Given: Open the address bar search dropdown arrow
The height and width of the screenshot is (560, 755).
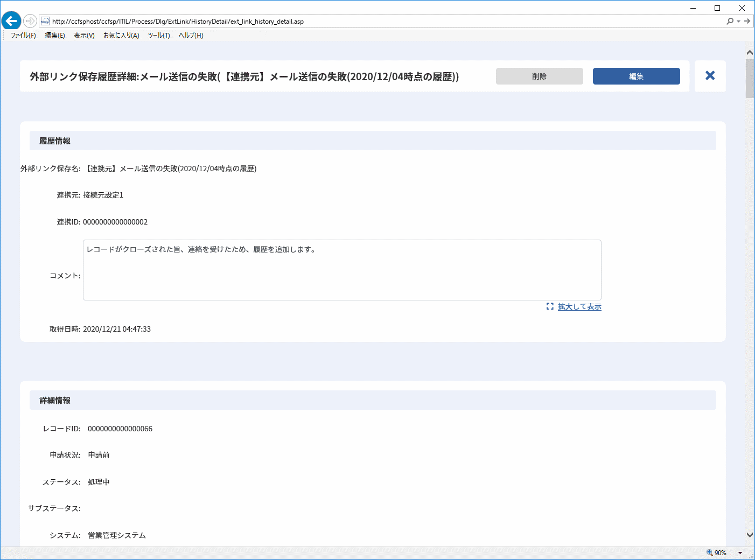Looking at the screenshot, I should click(x=738, y=21).
